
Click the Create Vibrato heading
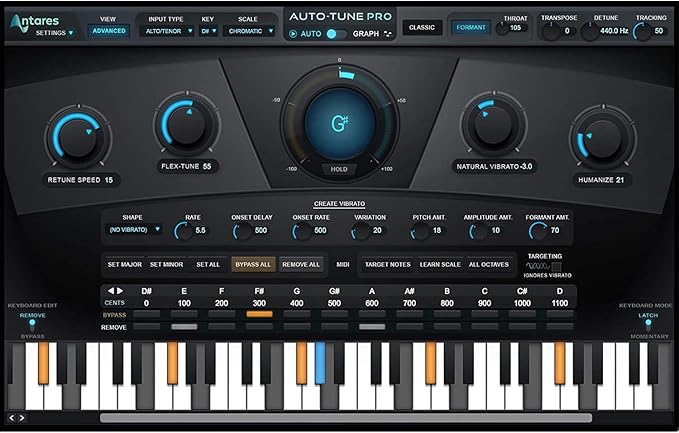click(x=340, y=204)
